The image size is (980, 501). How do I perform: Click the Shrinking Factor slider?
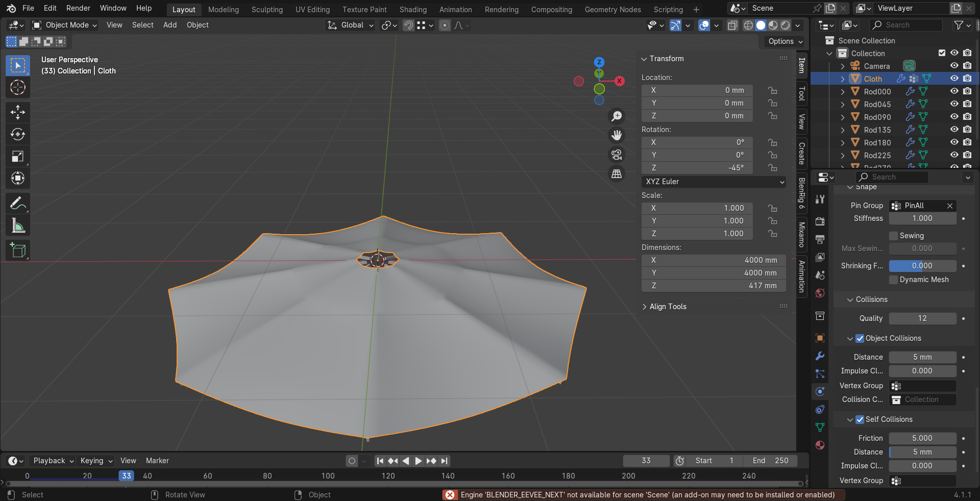click(922, 266)
